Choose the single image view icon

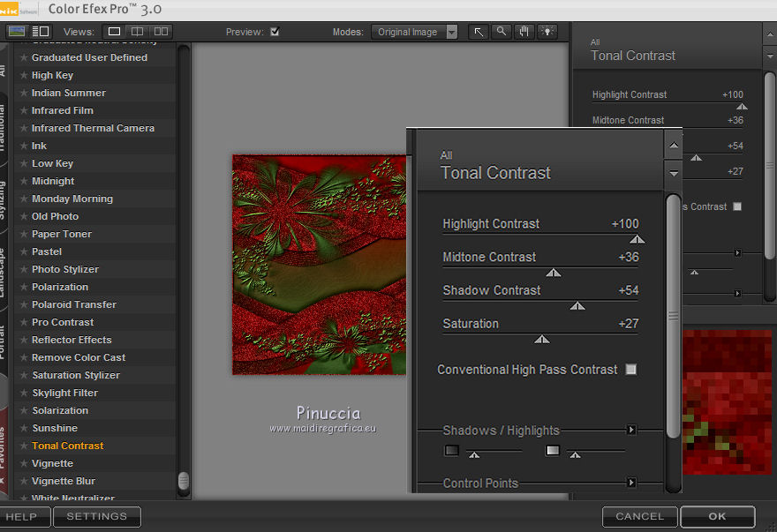click(x=114, y=32)
